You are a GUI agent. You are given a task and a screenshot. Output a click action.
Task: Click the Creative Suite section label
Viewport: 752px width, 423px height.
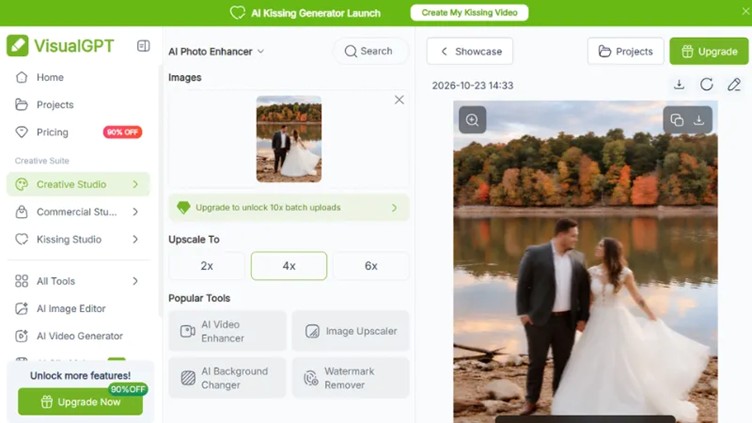[x=42, y=161]
